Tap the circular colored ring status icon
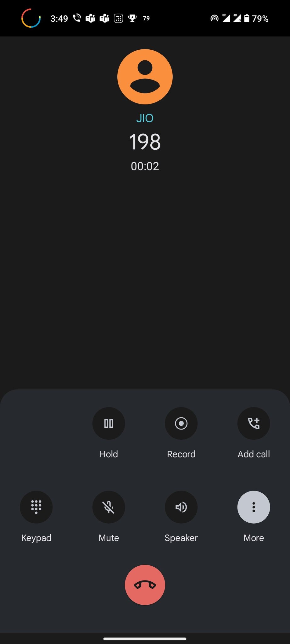Image resolution: width=290 pixels, height=644 pixels. click(x=31, y=18)
